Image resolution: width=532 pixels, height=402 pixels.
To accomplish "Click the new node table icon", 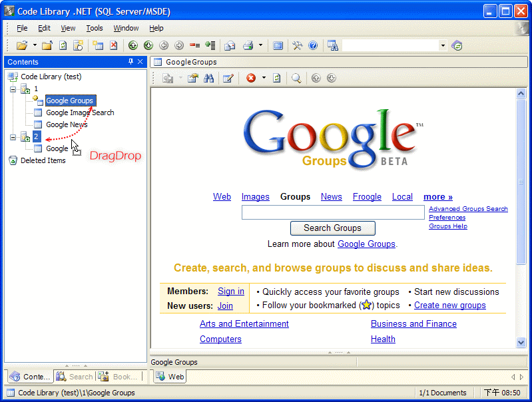I will (x=98, y=45).
